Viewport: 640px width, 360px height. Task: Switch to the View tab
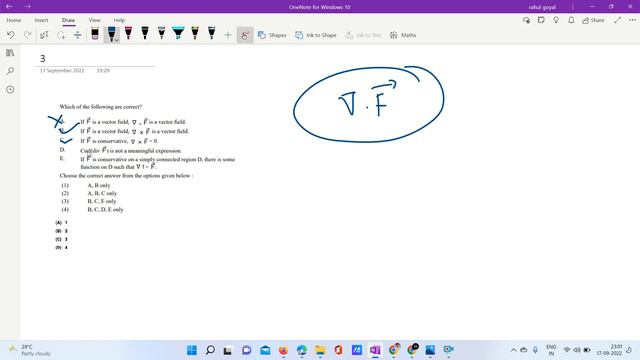click(94, 20)
